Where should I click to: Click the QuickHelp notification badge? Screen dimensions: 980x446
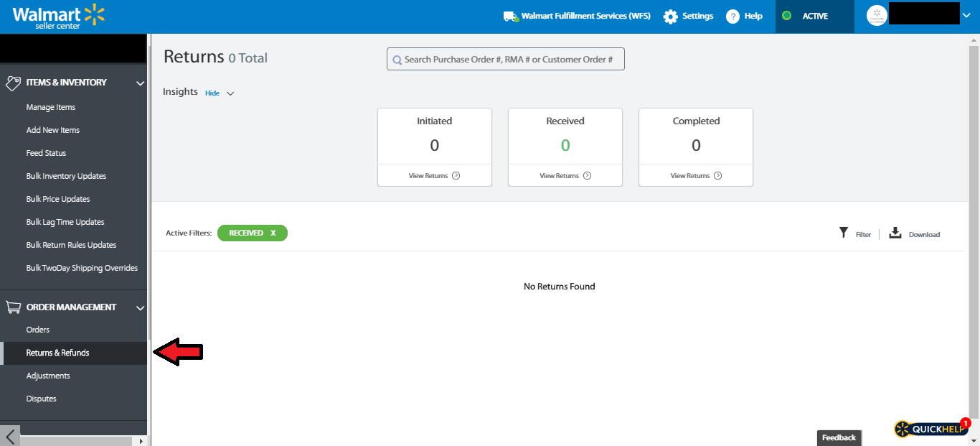coord(966,423)
